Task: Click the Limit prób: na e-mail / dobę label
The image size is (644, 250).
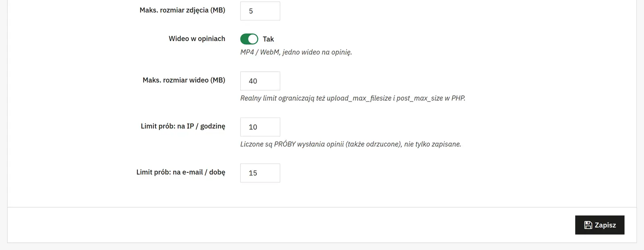Action: click(x=181, y=172)
